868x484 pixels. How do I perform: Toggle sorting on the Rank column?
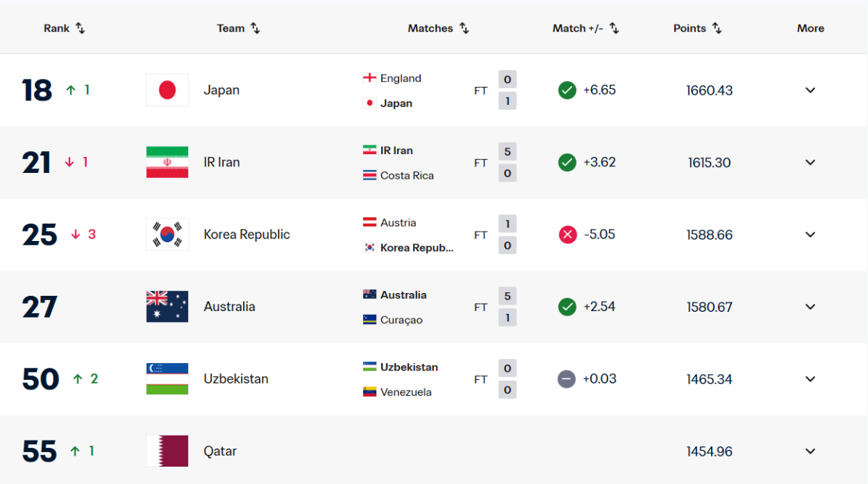64,28
